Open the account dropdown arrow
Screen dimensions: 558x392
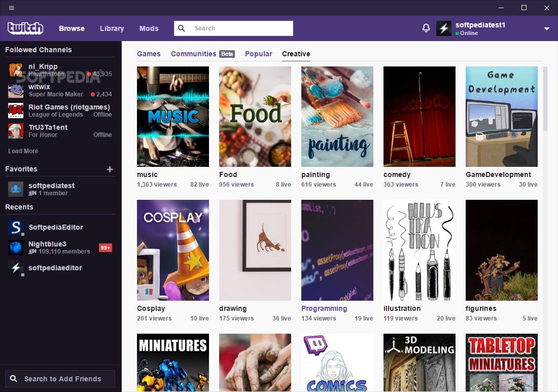coord(547,29)
